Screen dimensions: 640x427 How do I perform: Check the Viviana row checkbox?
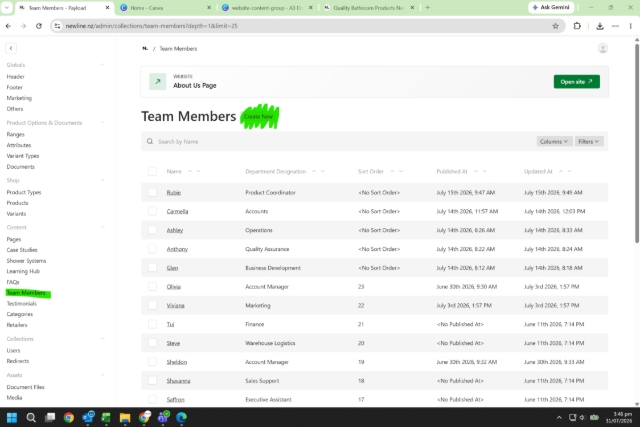[x=152, y=305]
